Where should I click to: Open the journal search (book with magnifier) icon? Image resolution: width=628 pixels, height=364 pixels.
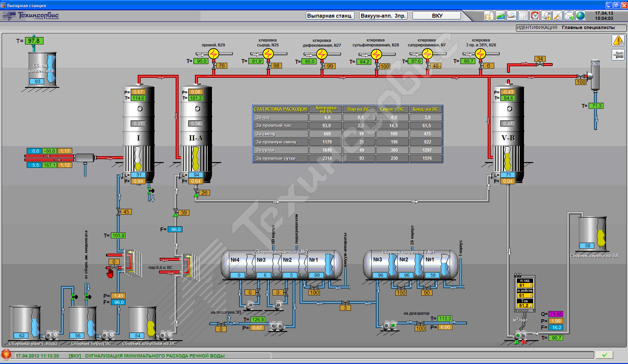point(512,15)
